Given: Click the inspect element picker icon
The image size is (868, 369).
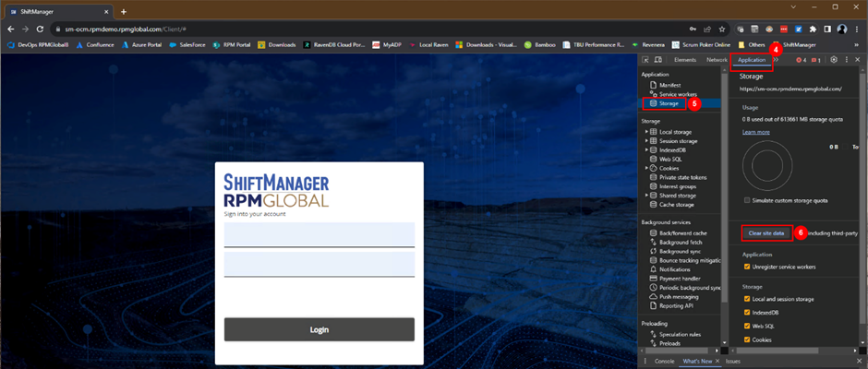Looking at the screenshot, I should 645,60.
